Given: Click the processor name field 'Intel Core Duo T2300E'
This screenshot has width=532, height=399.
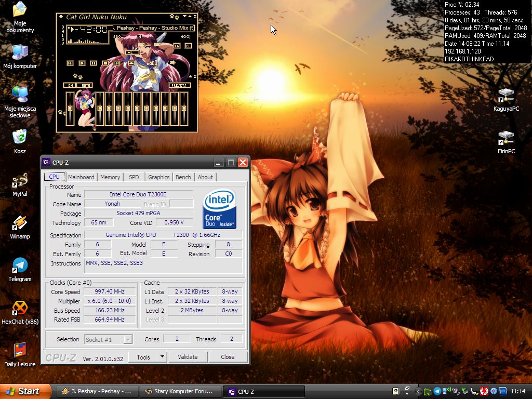Looking at the screenshot, I should (x=138, y=194).
